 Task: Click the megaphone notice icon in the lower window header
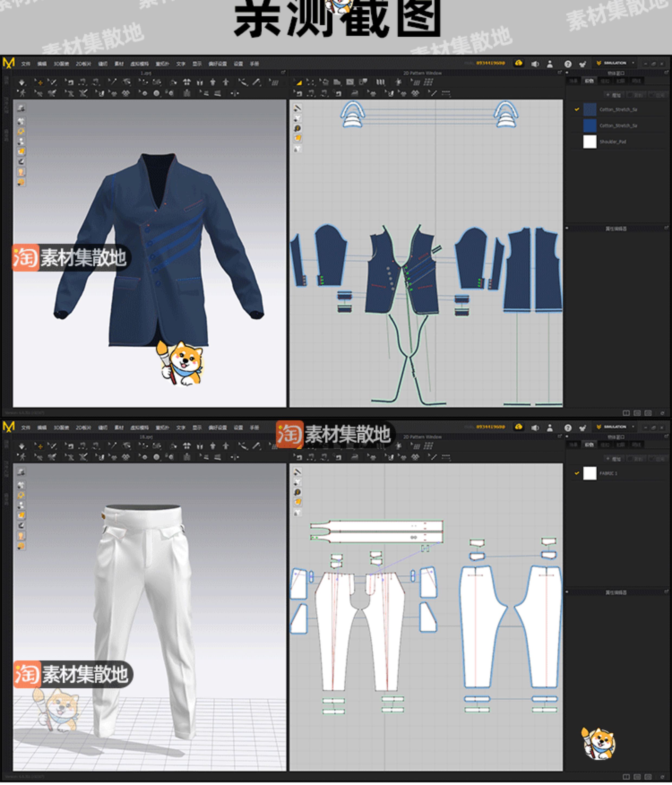point(535,427)
